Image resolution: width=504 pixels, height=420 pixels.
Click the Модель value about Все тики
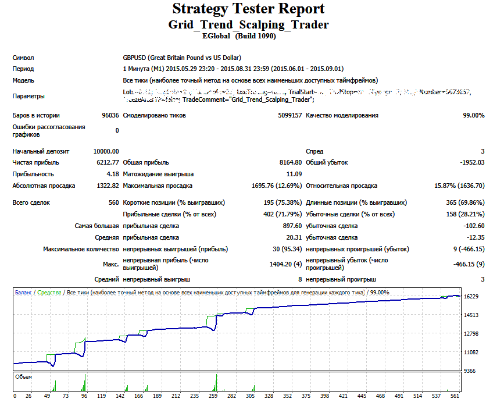[251, 80]
